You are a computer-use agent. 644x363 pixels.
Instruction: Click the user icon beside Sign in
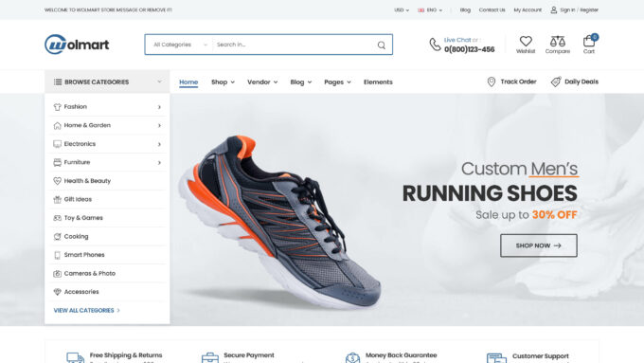click(554, 9)
